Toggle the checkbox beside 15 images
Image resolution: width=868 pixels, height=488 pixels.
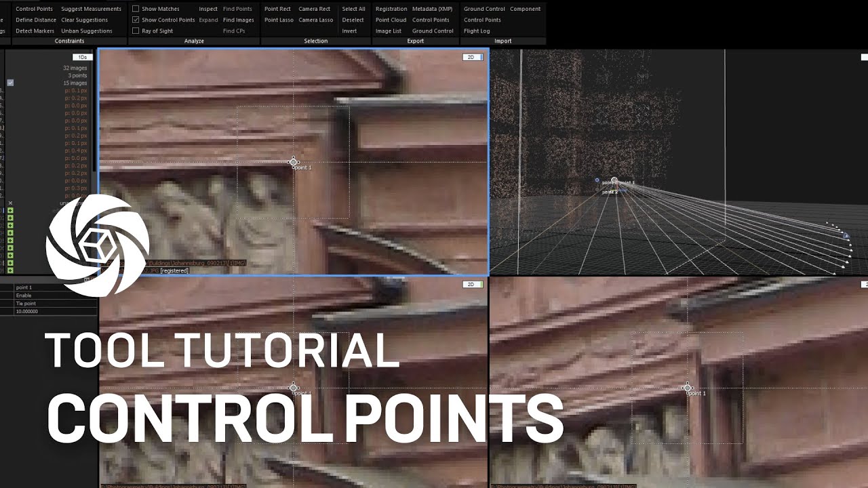point(10,83)
